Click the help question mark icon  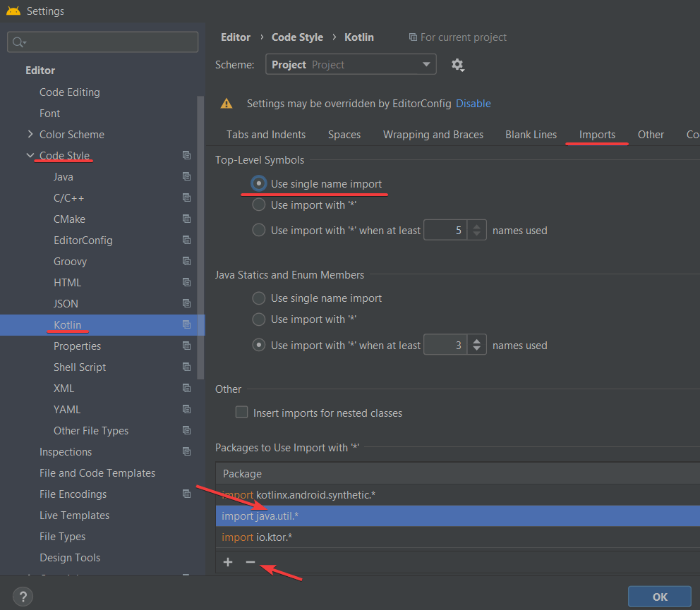[x=22, y=596]
